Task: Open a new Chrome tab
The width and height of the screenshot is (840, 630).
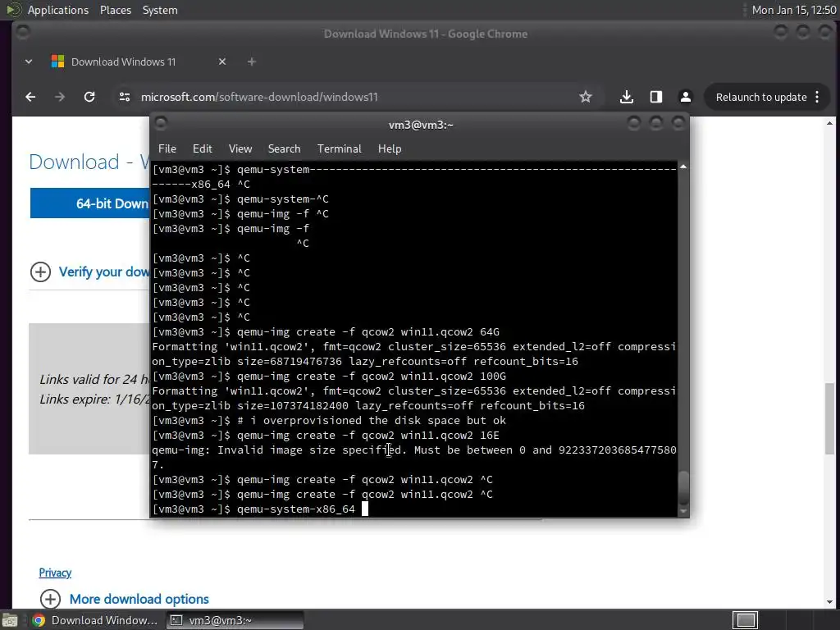Action: [x=251, y=62]
